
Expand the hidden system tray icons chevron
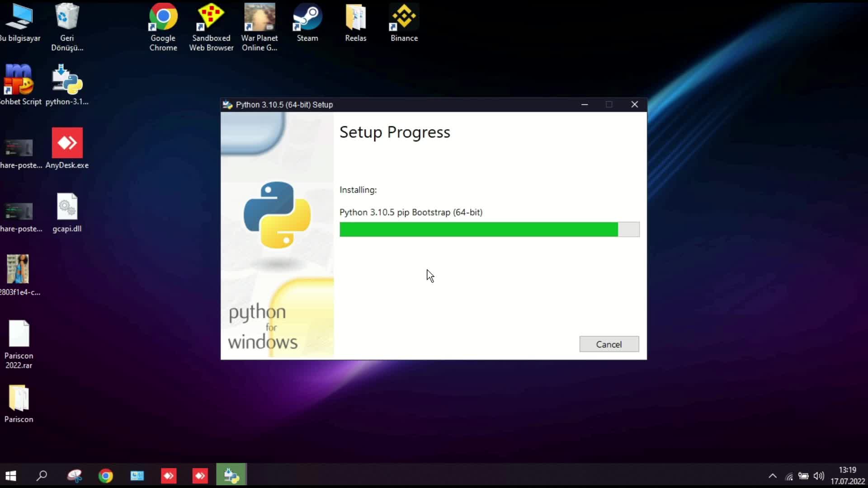(773, 476)
